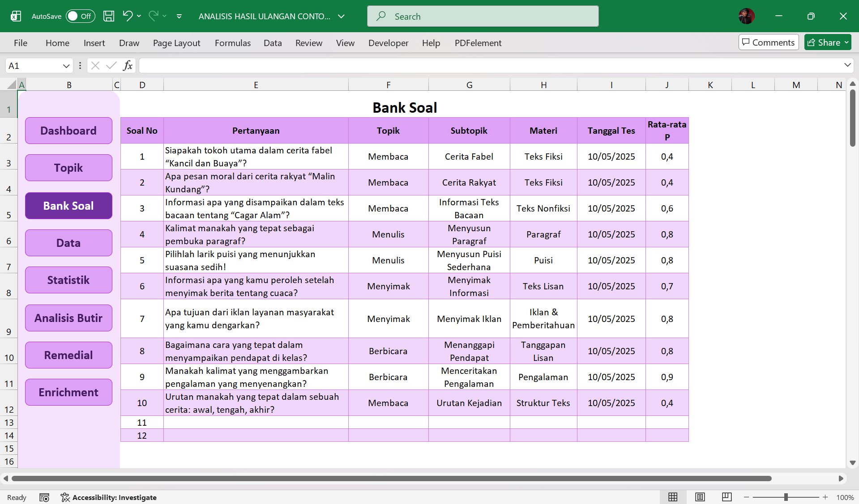Viewport: 859px width, 504px height.
Task: Click the vertical scrollbar up arrow
Action: pos(852,84)
